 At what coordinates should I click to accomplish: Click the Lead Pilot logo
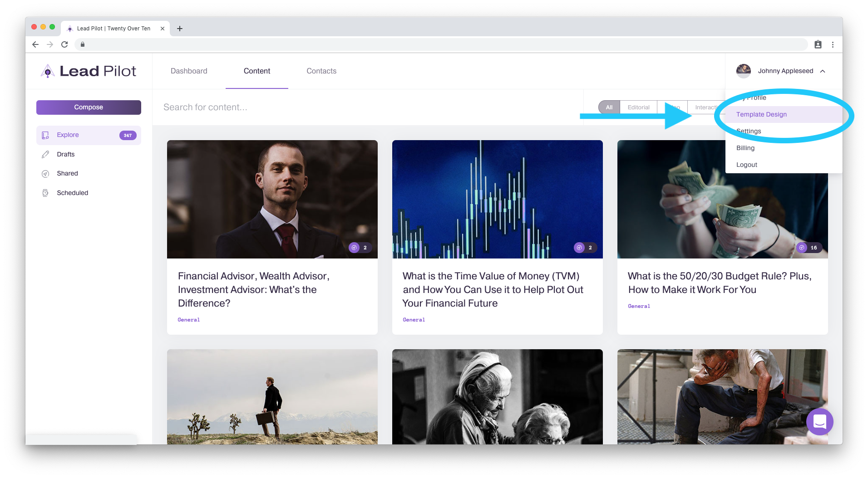[88, 71]
